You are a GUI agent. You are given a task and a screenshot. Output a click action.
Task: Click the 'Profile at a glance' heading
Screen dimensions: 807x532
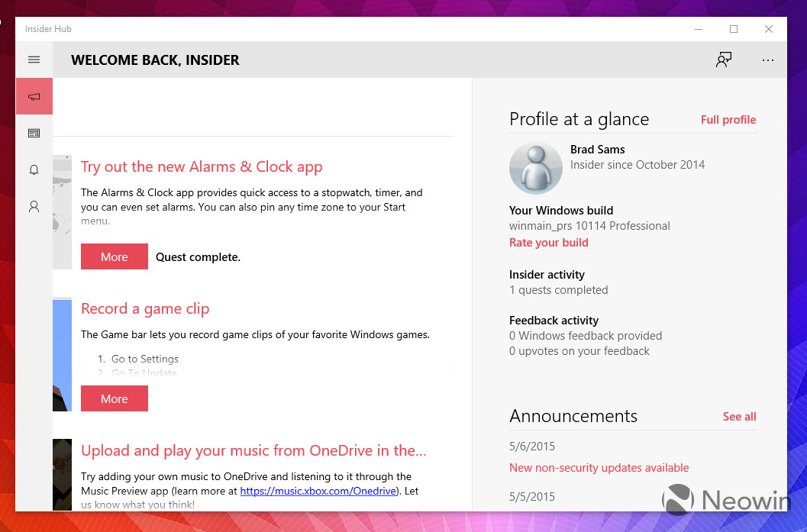click(579, 119)
